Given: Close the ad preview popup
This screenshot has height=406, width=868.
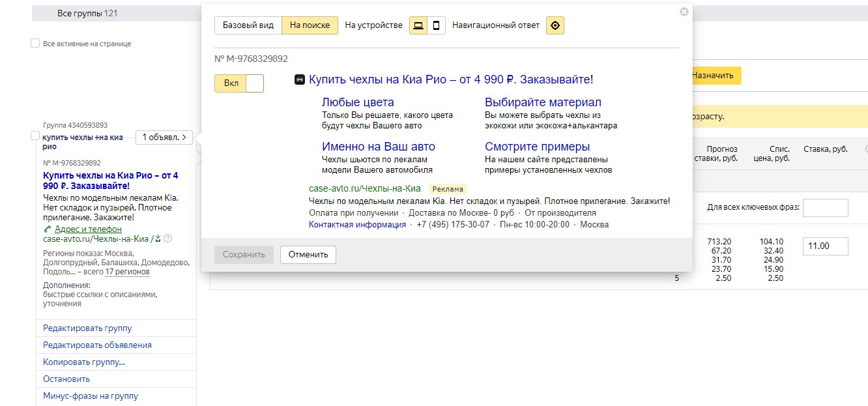Looking at the screenshot, I should click(x=684, y=12).
